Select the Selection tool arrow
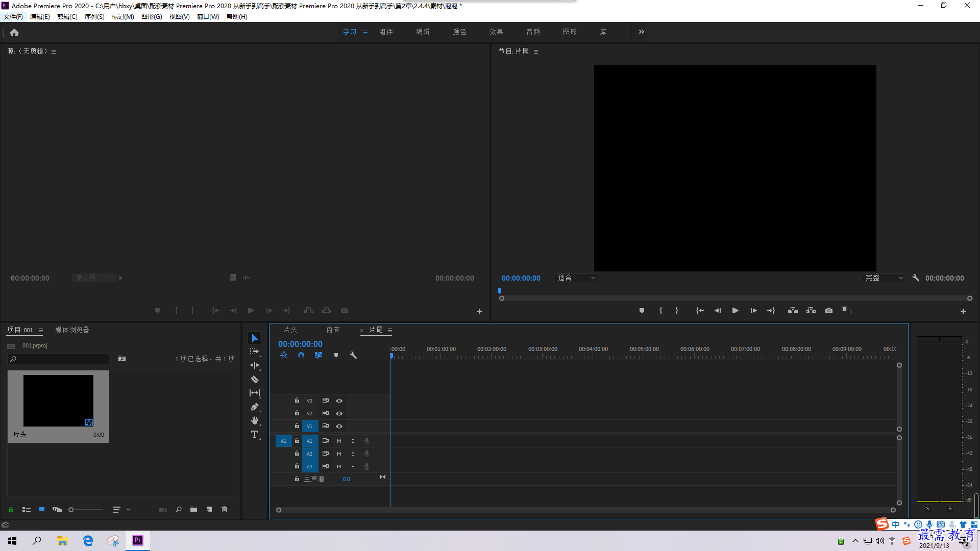This screenshot has width=980, height=551. pyautogui.click(x=255, y=338)
